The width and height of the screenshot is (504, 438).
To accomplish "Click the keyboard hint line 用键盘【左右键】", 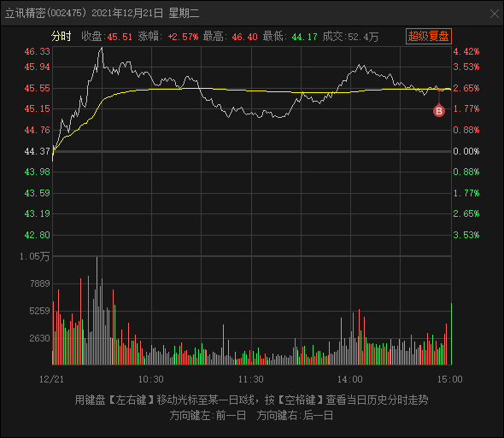I will pyautogui.click(x=251, y=400).
